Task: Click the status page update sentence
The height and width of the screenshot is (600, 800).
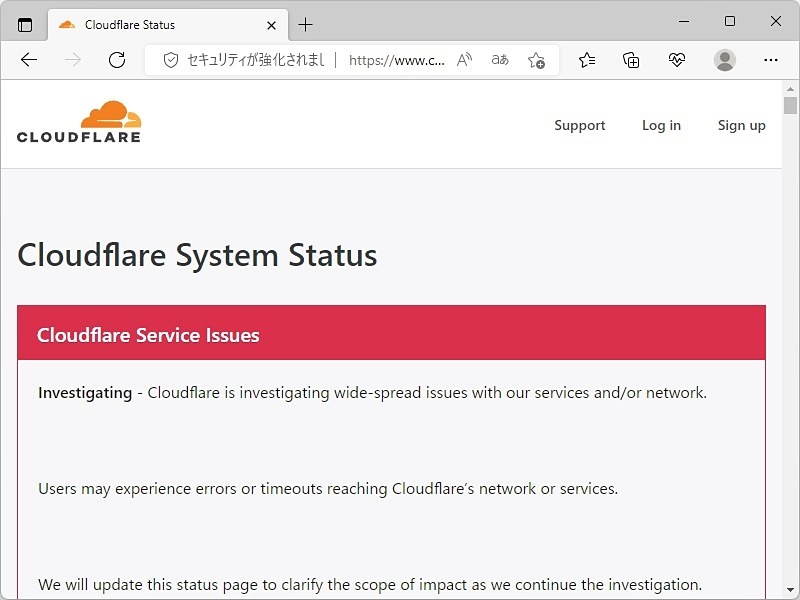Action: [370, 585]
